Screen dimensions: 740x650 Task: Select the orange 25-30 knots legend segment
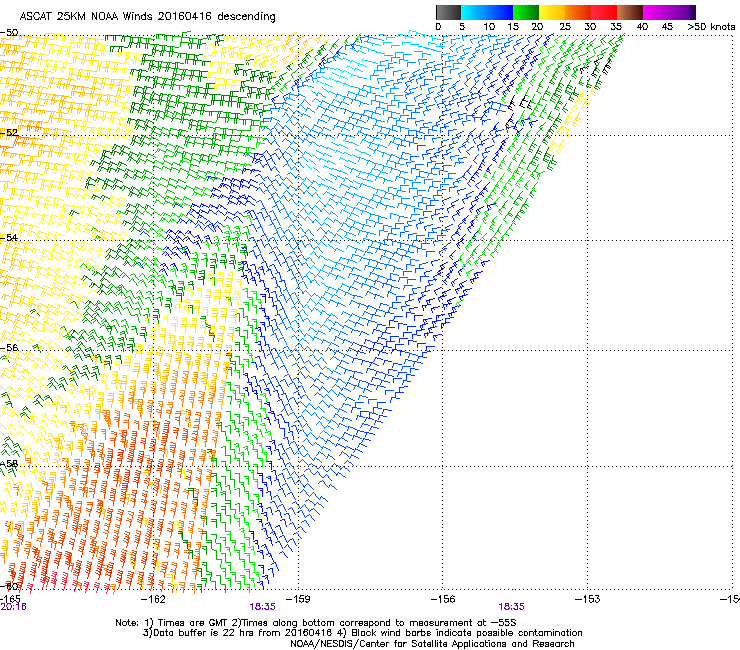click(x=578, y=12)
